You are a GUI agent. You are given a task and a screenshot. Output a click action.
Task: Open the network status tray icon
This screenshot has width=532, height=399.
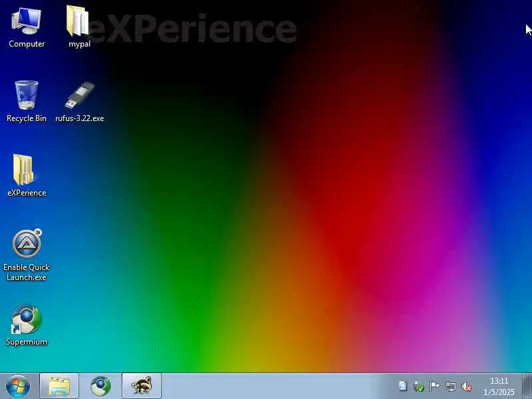[x=451, y=386]
